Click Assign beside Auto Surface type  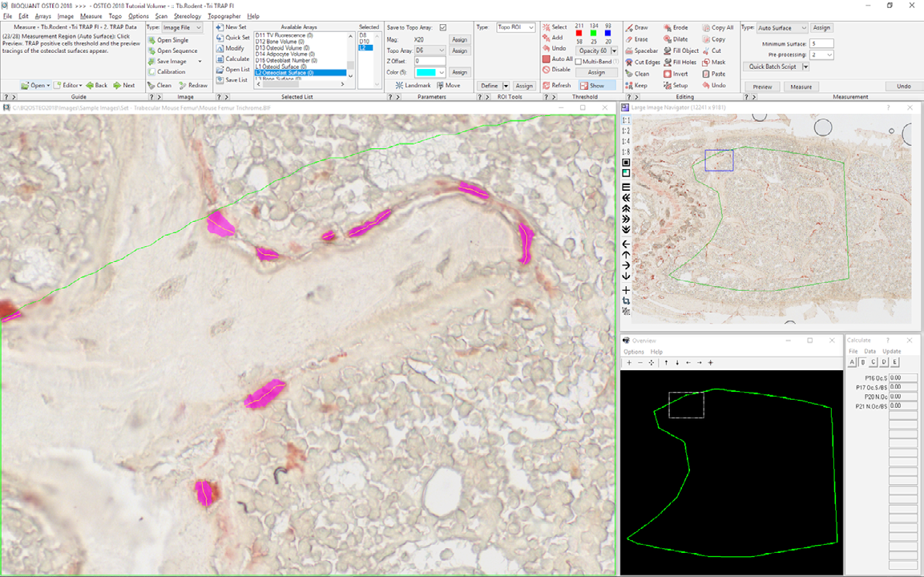821,28
